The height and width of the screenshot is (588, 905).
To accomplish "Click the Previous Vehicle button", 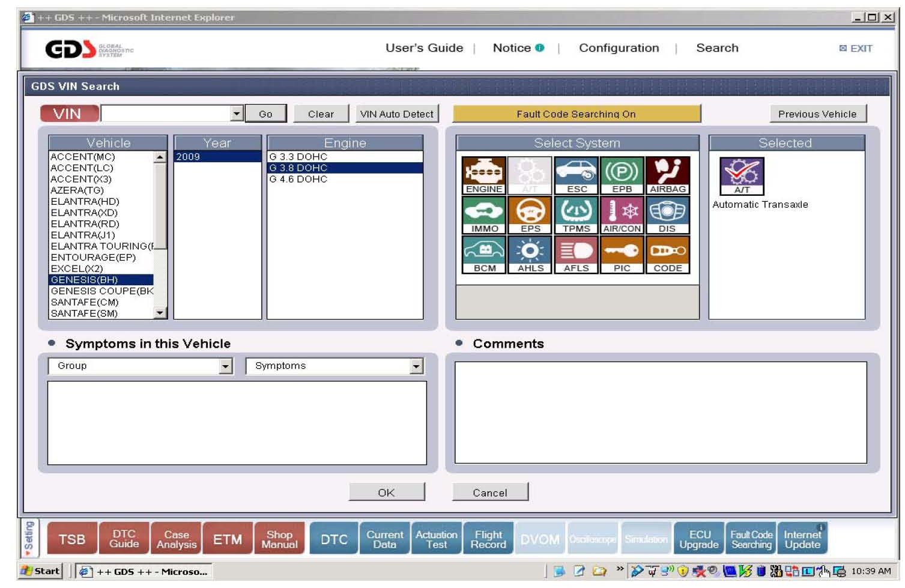I will (x=817, y=114).
